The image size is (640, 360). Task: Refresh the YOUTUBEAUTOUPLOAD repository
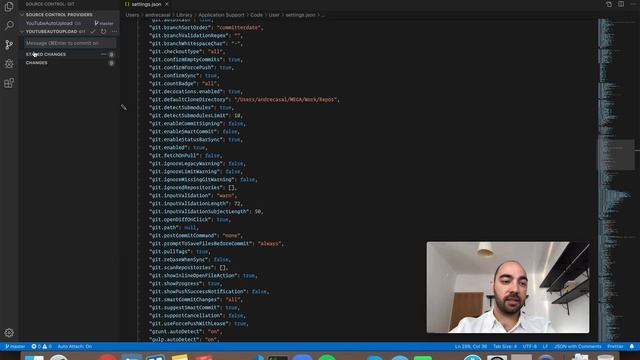point(103,31)
